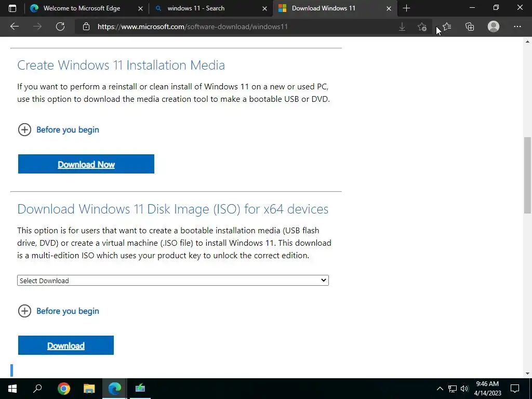This screenshot has width=532, height=399.
Task: Open the volume tray icon
Action: [464, 389]
